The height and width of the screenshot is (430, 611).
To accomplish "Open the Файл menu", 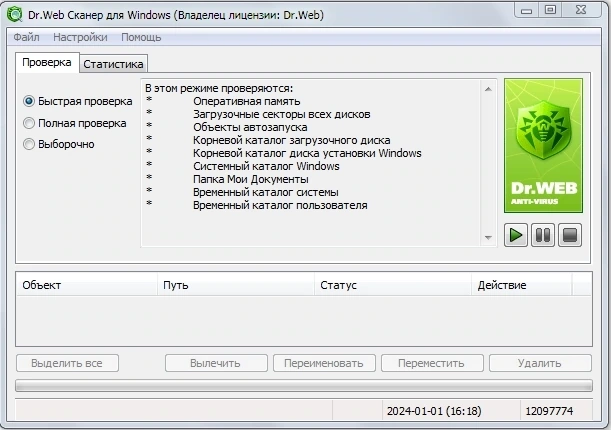I will 26,37.
